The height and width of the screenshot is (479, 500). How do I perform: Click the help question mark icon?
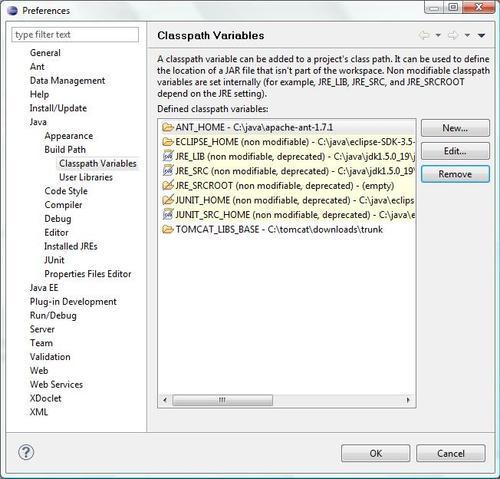click(x=26, y=452)
